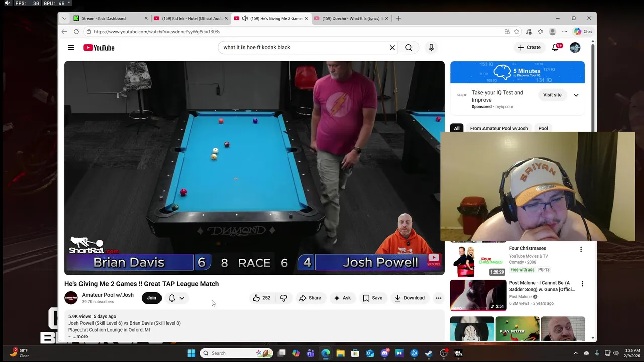Dislike the pool match video

284,298
